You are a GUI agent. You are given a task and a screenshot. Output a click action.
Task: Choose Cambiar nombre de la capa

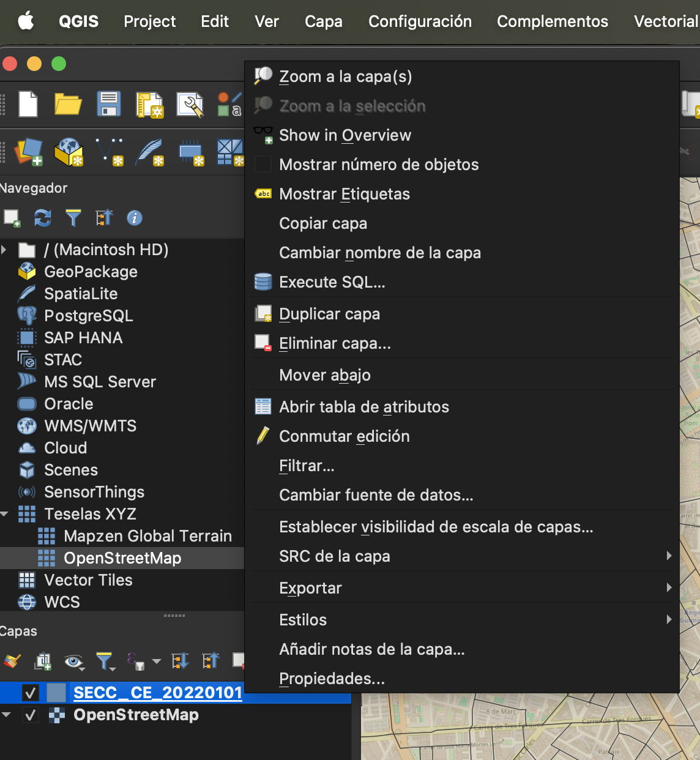click(462, 253)
